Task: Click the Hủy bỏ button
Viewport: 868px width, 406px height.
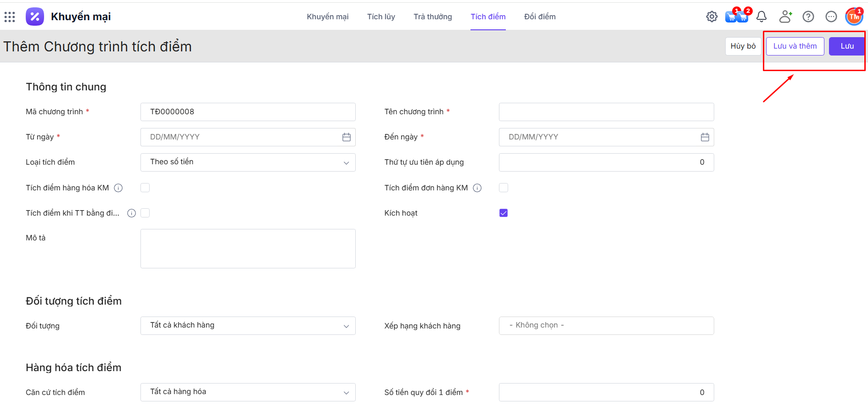Action: [743, 46]
